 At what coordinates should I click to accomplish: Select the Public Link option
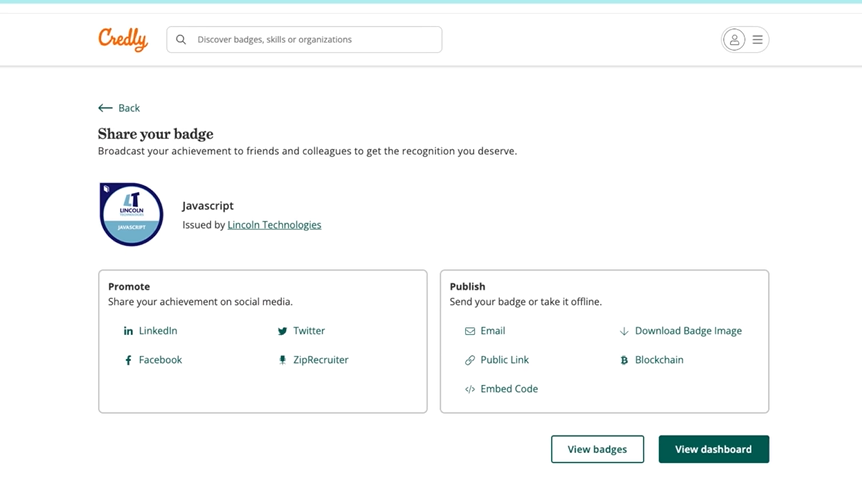504,360
